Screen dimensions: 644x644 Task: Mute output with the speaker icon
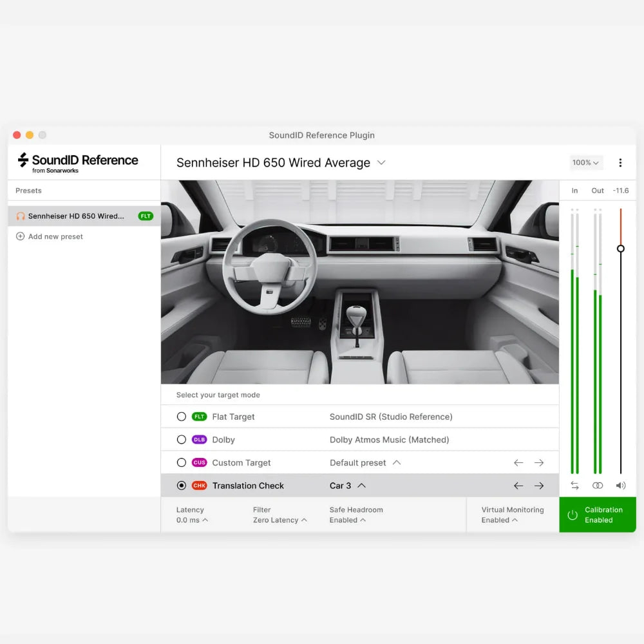[x=620, y=485]
